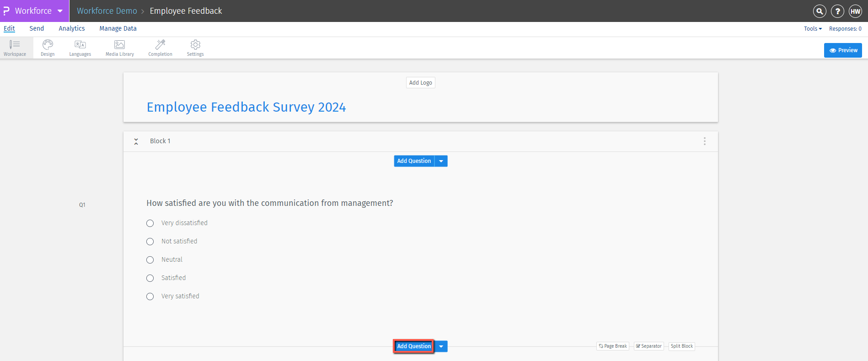Open the Tools dropdown menu
This screenshot has height=361, width=868.
813,29
